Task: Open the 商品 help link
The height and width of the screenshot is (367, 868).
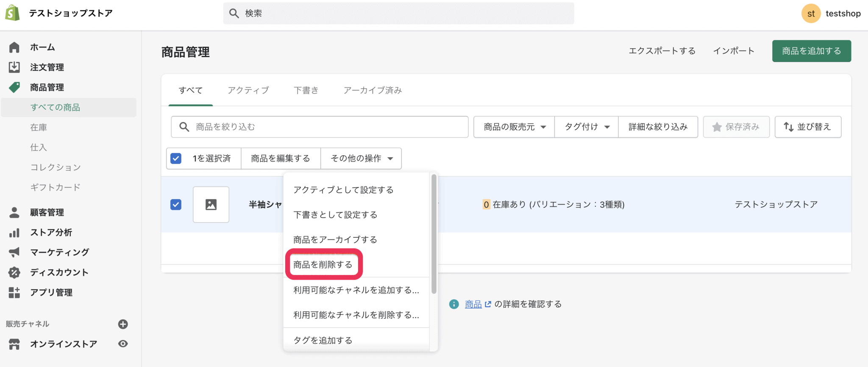Action: point(473,304)
